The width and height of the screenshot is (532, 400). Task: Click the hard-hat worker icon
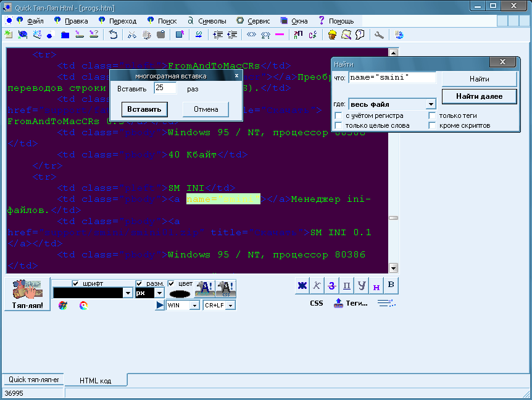tap(332, 35)
